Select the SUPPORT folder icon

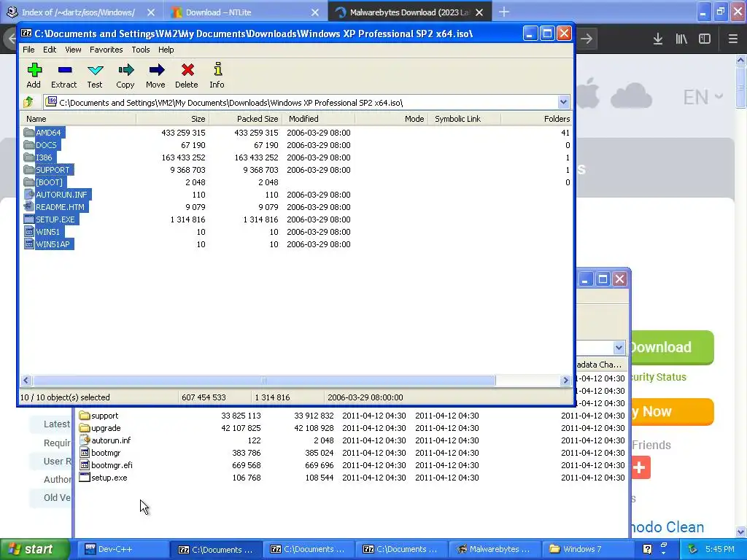[x=29, y=169]
